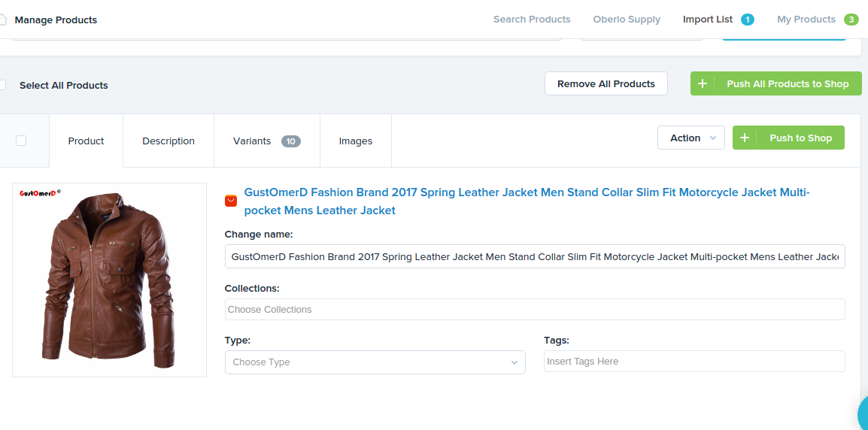Viewport: 868px width, 430px height.
Task: Click the Type: label
Action: click(238, 340)
